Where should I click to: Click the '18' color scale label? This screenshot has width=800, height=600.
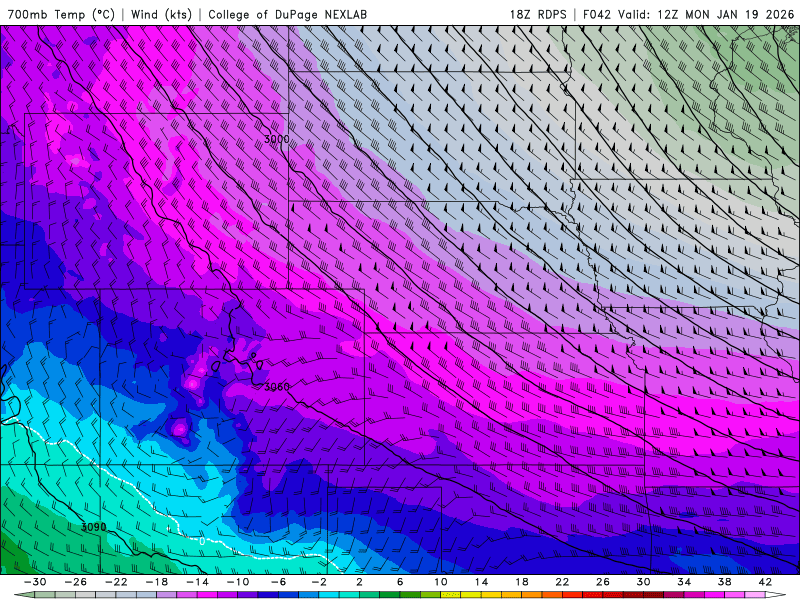tap(521, 582)
